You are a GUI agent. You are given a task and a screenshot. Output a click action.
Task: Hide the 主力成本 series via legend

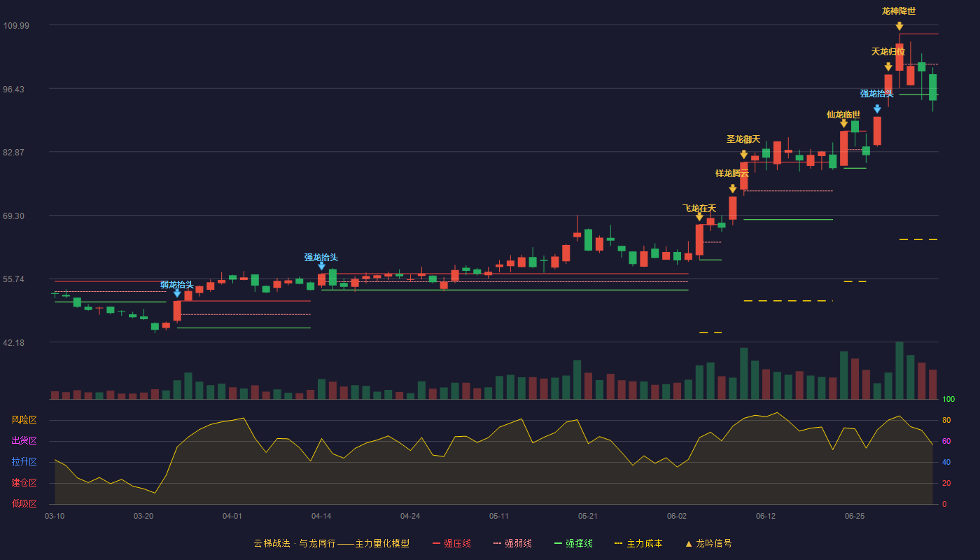click(638, 543)
